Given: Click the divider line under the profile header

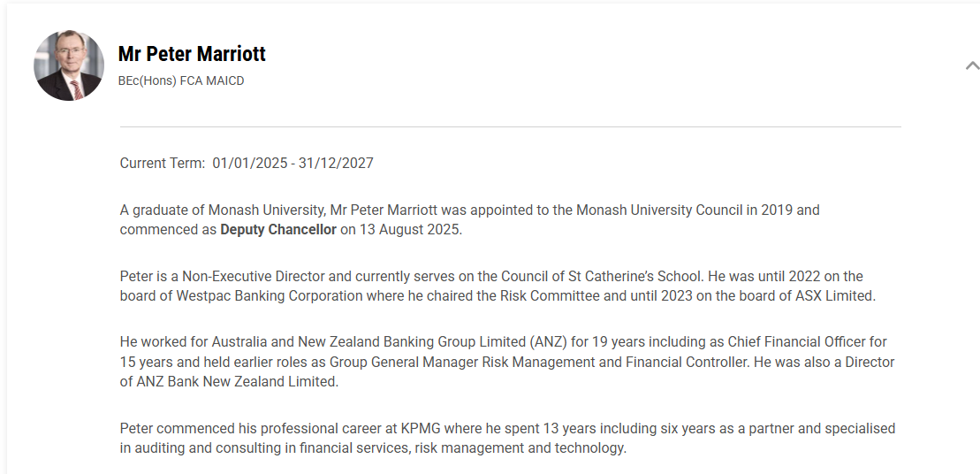Looking at the screenshot, I should pos(511,127).
